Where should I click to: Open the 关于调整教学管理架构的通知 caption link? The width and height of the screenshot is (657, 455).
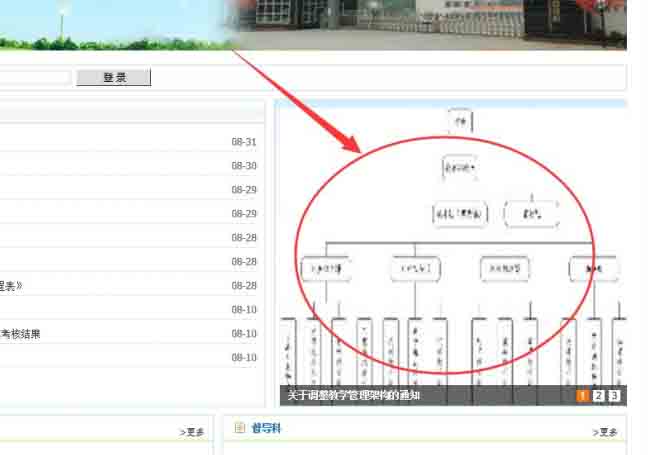coord(354,396)
